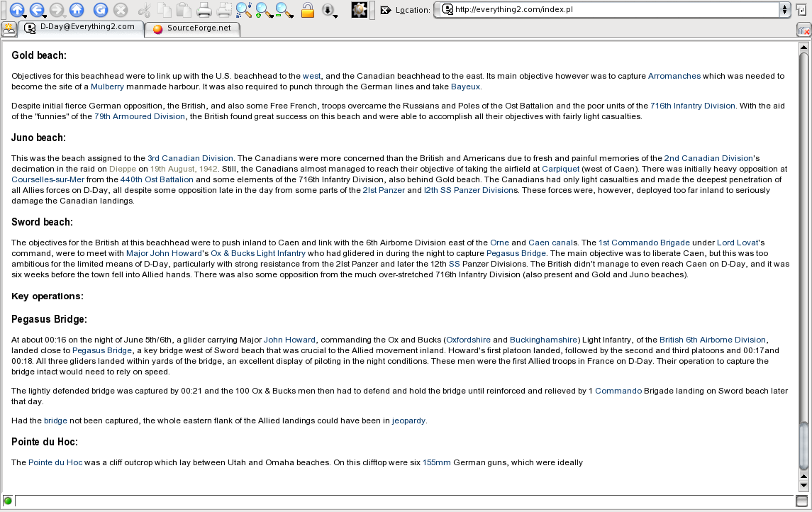Click the jeopardy link
Screen dimensions: 812x512
coord(408,421)
